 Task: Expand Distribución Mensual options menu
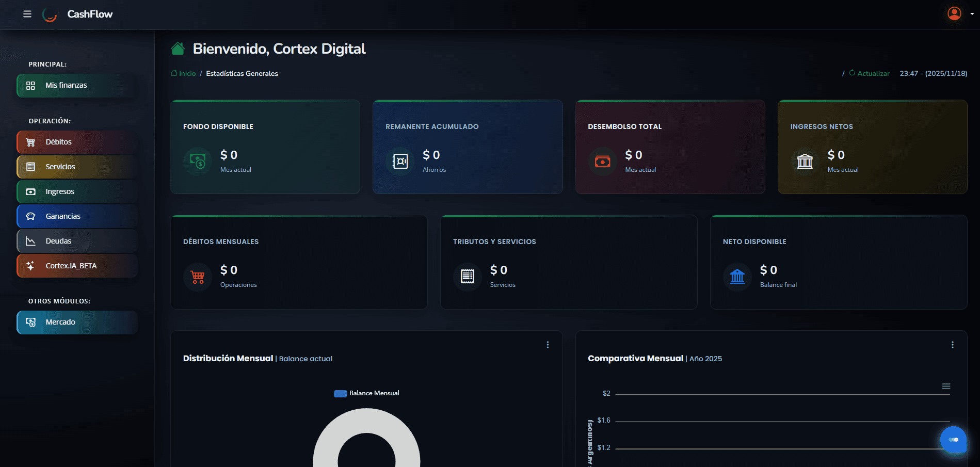click(x=548, y=345)
